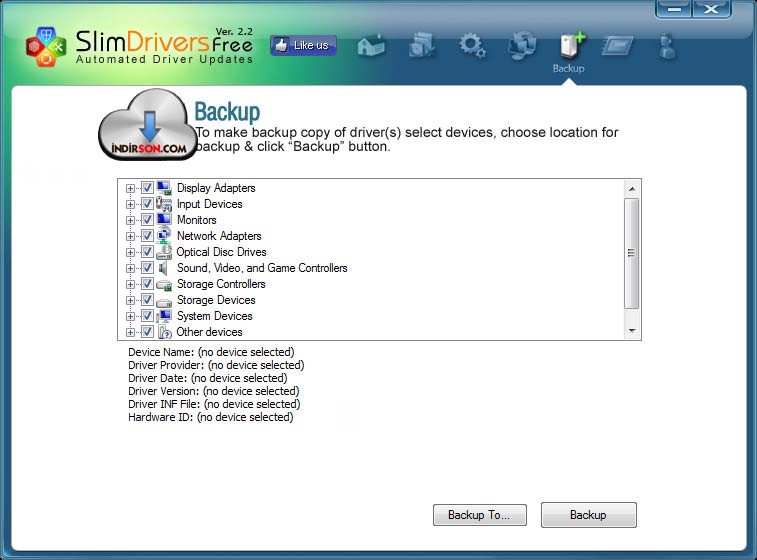Expand the System Devices tree node
This screenshot has height=560, width=757.
[x=130, y=316]
